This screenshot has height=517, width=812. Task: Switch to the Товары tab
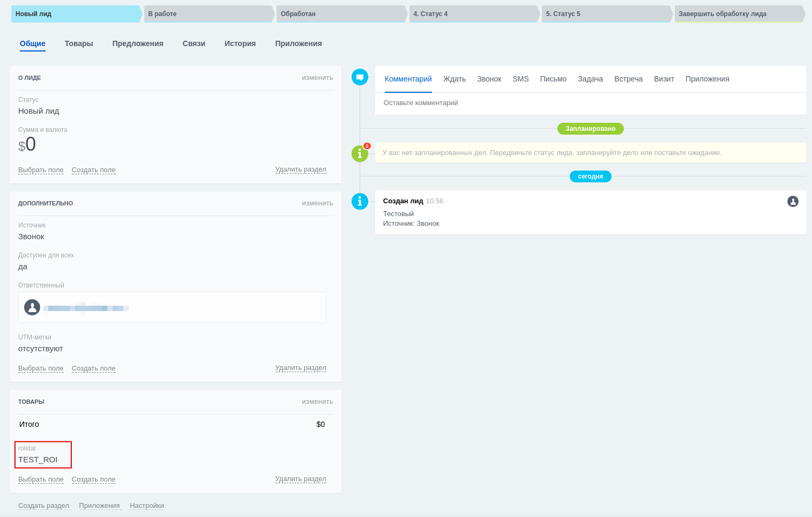(79, 43)
